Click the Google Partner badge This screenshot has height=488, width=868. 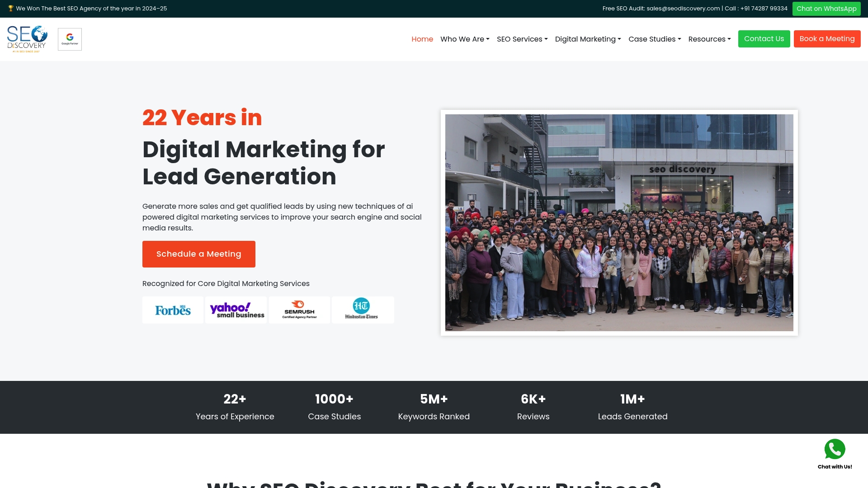pos(70,39)
